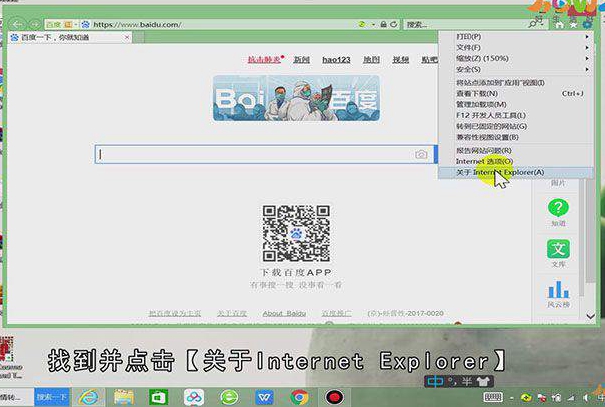Refresh the page with the reload icon
Viewport: 605px width, 407px height.
[394, 24]
